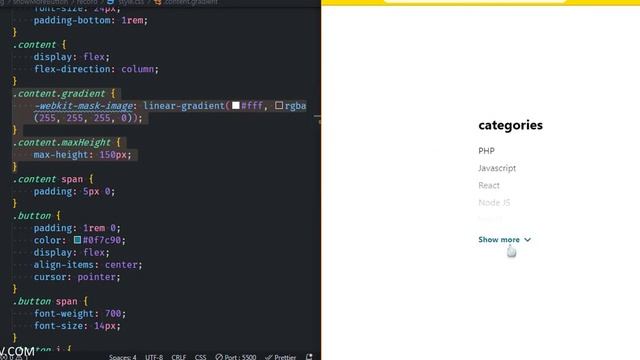Image resolution: width=640 pixels, height=360 pixels.
Task: Select UTF-8 encoding in status bar
Action: coord(154,357)
